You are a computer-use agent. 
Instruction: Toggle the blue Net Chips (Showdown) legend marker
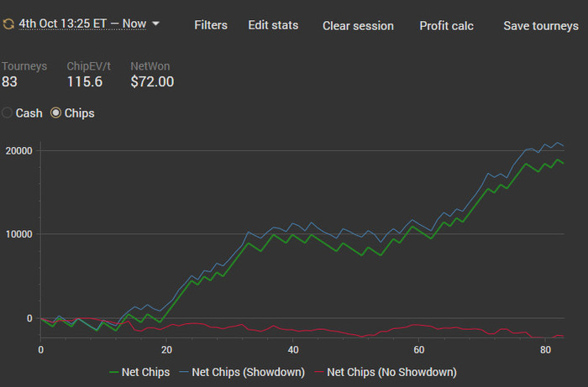[x=184, y=372]
